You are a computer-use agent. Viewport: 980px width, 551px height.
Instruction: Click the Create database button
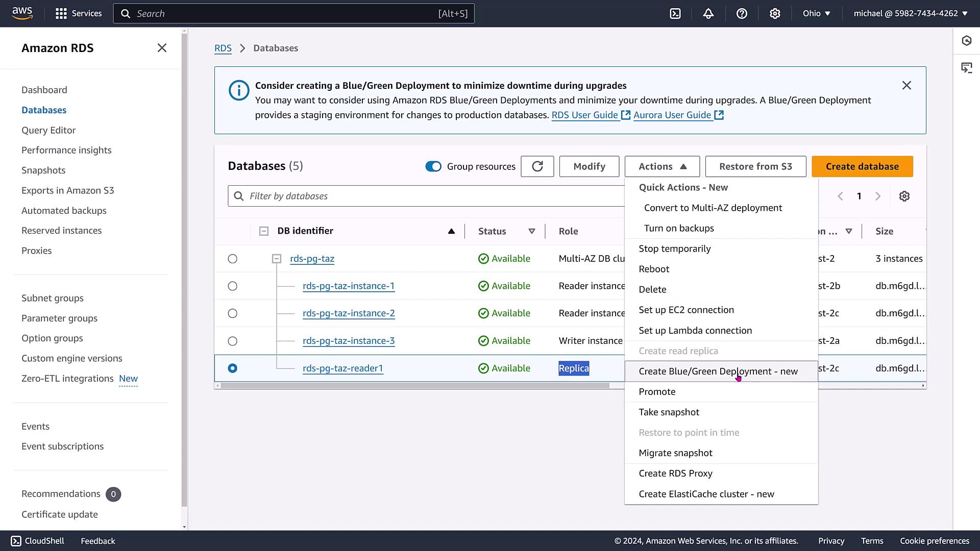[862, 166]
